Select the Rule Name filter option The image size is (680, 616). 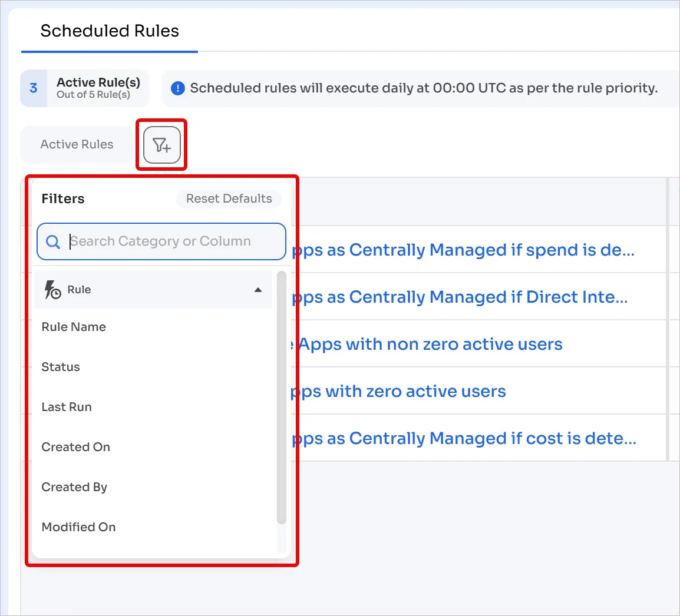(74, 327)
